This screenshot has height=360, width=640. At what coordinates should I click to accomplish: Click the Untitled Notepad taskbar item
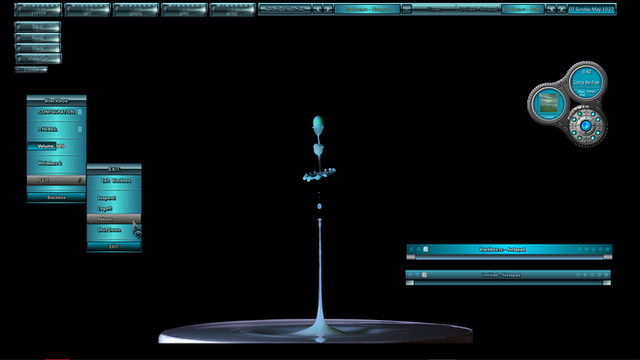tap(478, 9)
